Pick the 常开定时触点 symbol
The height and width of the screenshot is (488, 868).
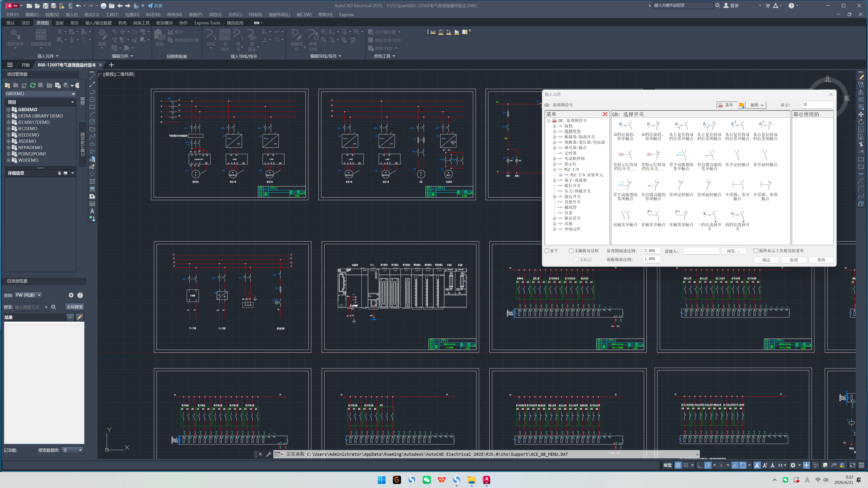tap(737, 158)
